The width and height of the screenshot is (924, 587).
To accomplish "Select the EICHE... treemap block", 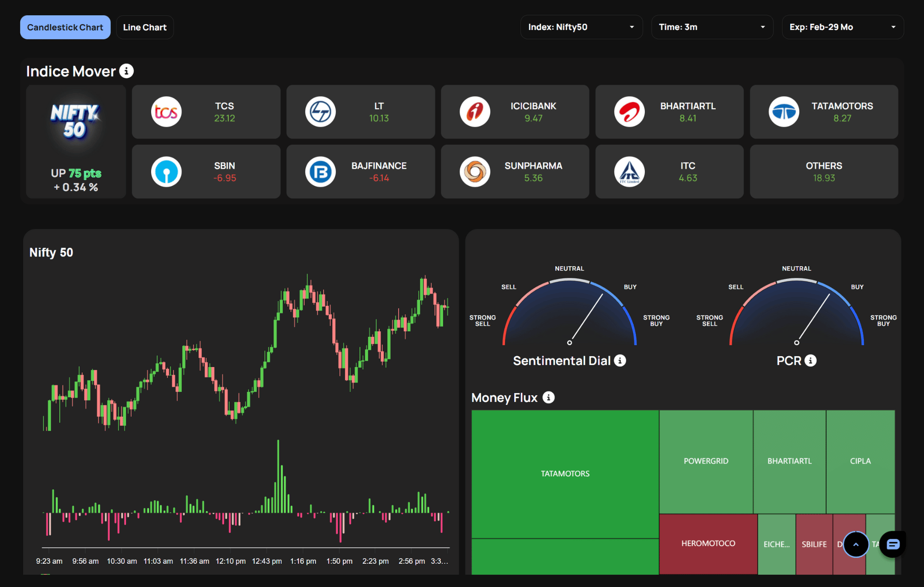I will coord(777,544).
